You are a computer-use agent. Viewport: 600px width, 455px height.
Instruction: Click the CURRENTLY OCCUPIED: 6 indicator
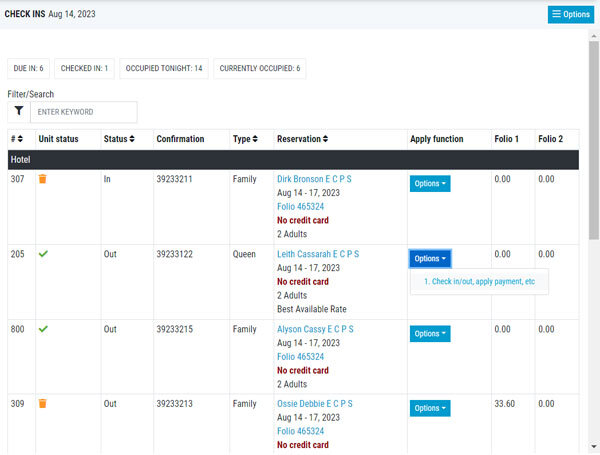click(x=260, y=68)
